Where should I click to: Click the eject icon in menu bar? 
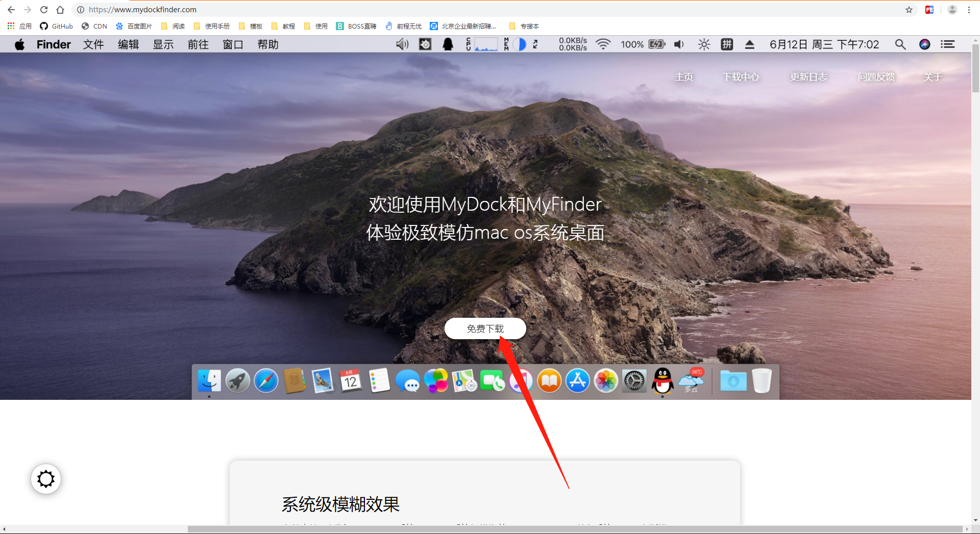coord(749,44)
